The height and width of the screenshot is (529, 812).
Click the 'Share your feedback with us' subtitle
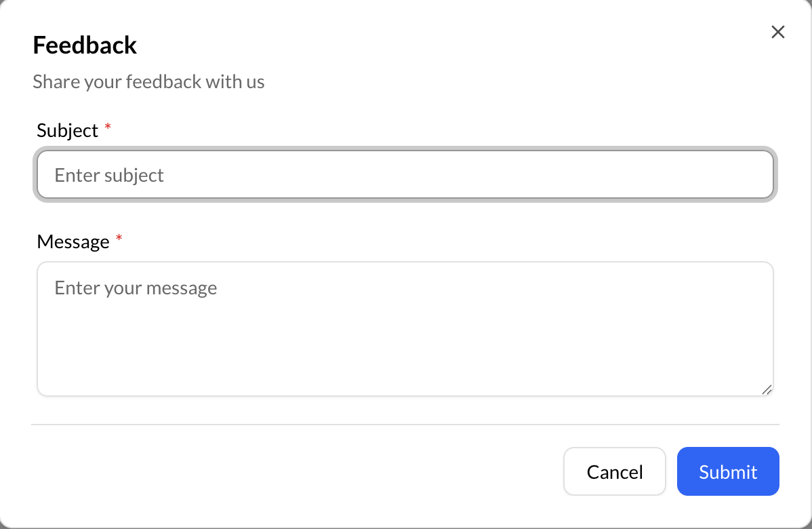pyautogui.click(x=148, y=81)
